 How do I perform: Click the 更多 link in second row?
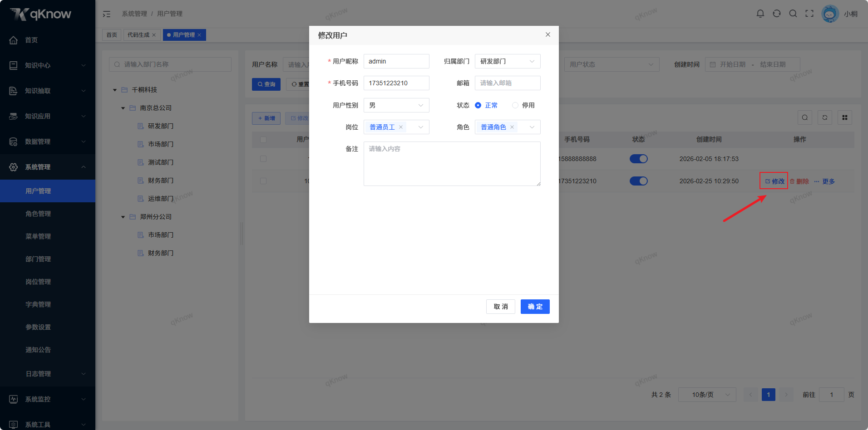click(x=824, y=181)
